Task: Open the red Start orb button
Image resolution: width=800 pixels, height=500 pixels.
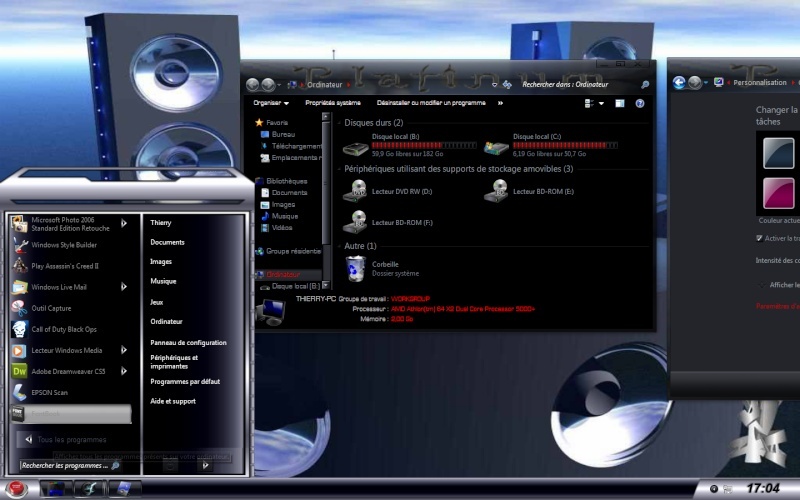Action: tap(16, 489)
